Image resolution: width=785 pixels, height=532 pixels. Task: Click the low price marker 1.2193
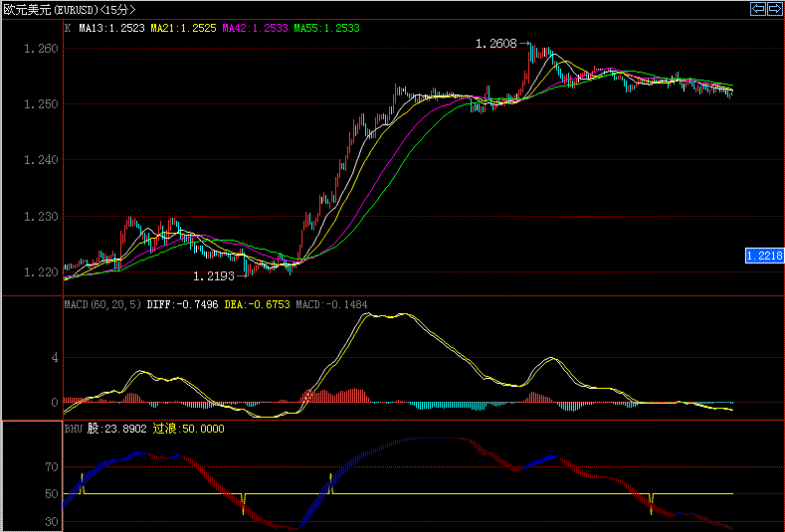coord(214,276)
